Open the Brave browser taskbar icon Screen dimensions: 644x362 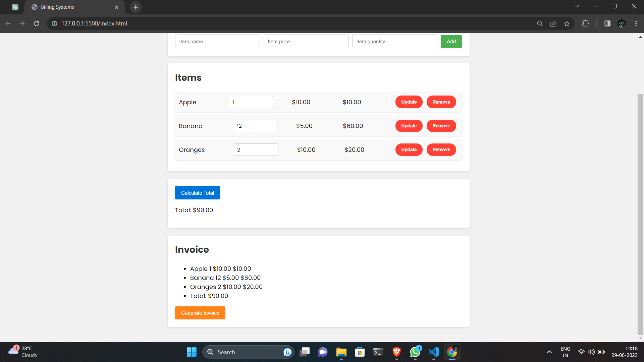(x=396, y=352)
